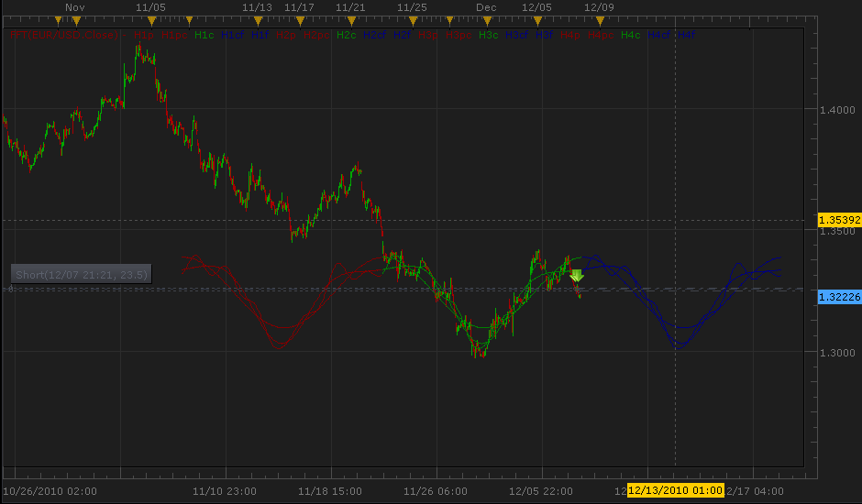Click the 1.3000 price axis label
Viewport: 862px width, 504px height.
pos(837,353)
